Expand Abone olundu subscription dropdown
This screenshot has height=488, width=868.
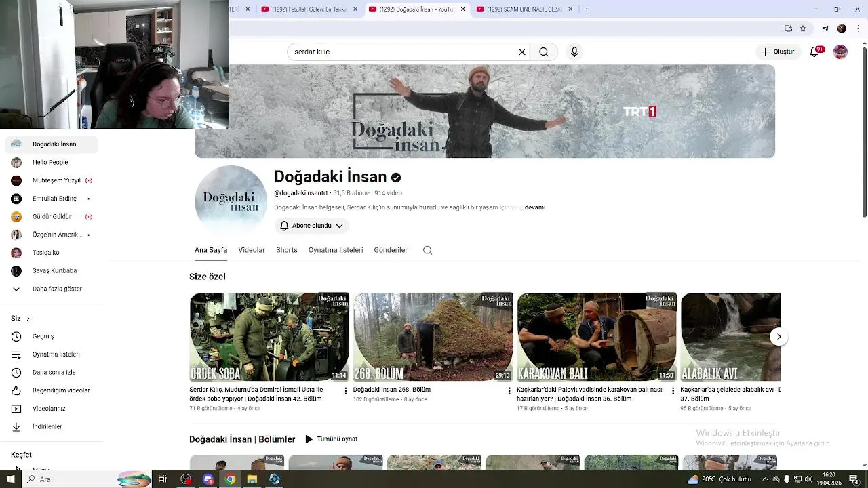pyautogui.click(x=312, y=226)
